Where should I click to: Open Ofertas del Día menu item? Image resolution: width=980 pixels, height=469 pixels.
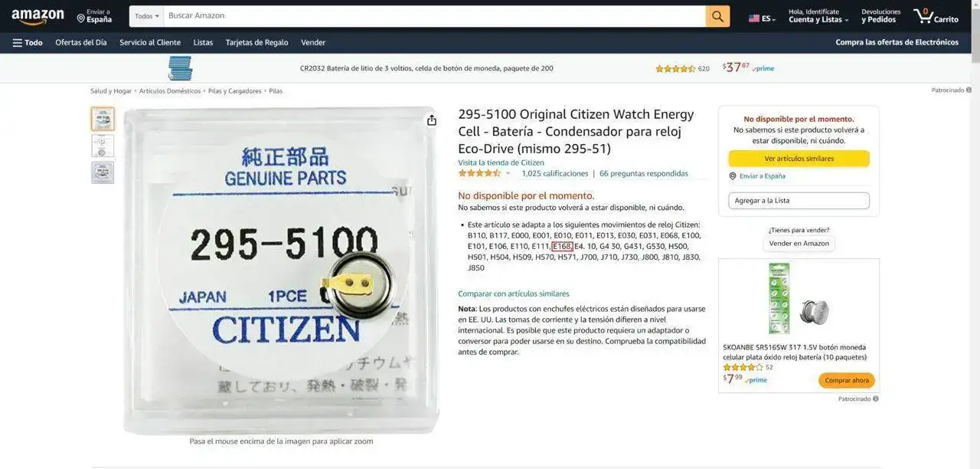click(81, 43)
